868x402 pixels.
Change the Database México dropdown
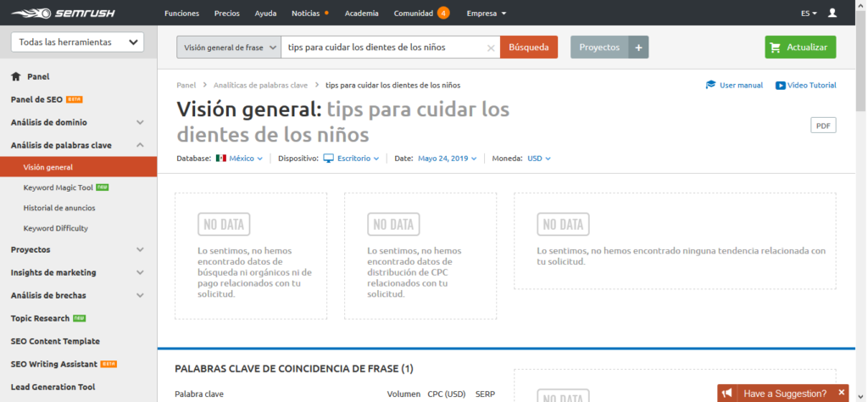point(240,158)
